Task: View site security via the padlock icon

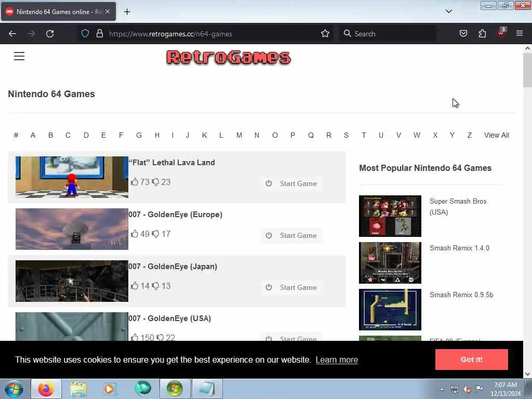Action: click(99, 33)
